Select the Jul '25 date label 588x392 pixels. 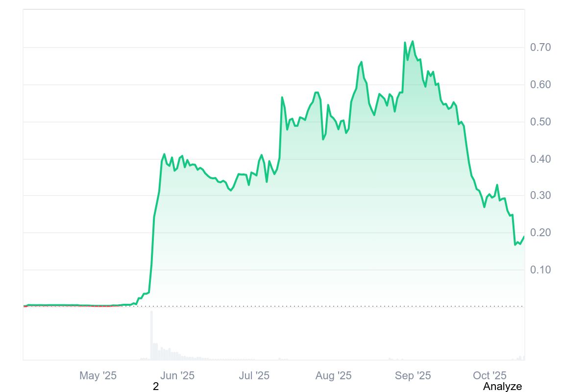click(x=254, y=376)
